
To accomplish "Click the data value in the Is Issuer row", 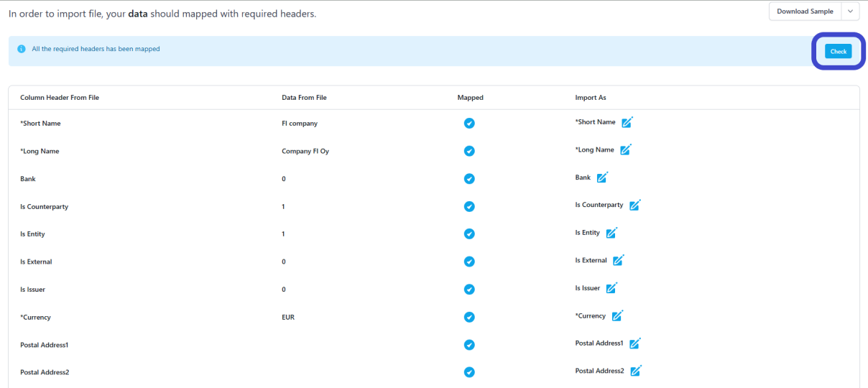I will [284, 290].
